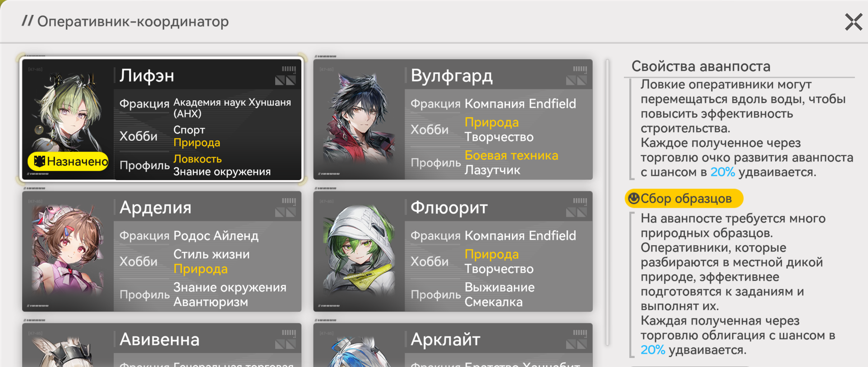Viewport: 868px width, 367px height.
Task: Choose the Арделия operator portrait
Action: 68,251
